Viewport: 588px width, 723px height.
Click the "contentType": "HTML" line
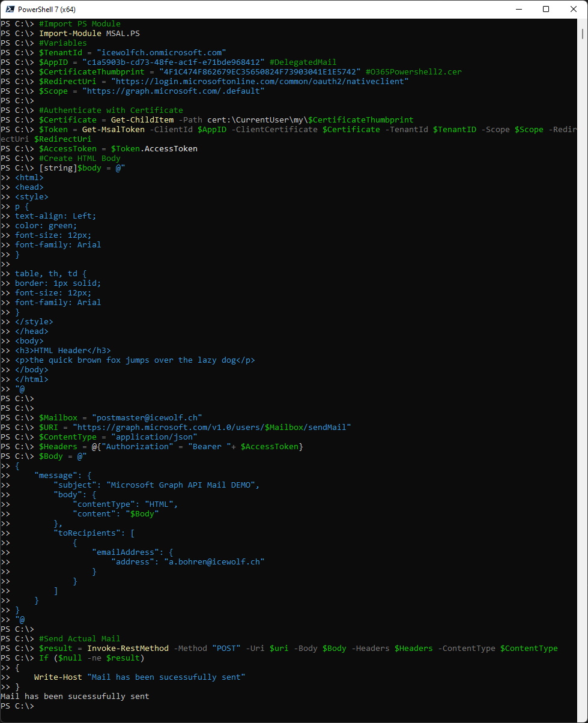coord(126,504)
